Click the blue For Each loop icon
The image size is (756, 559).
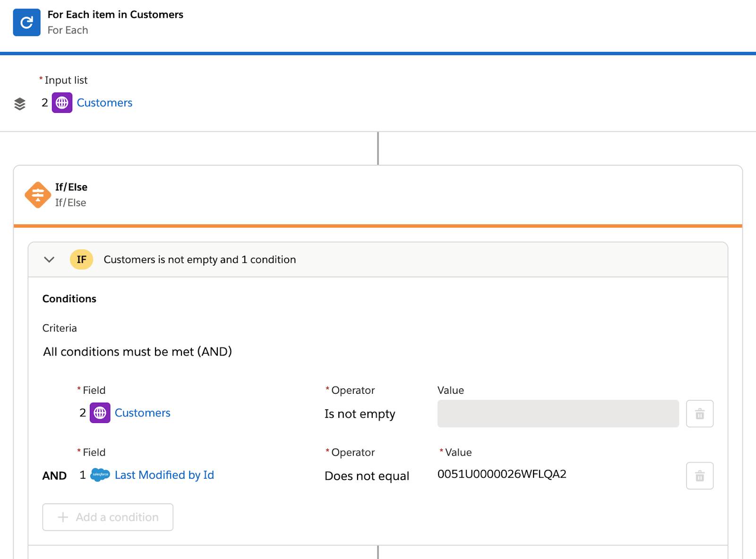pos(26,22)
